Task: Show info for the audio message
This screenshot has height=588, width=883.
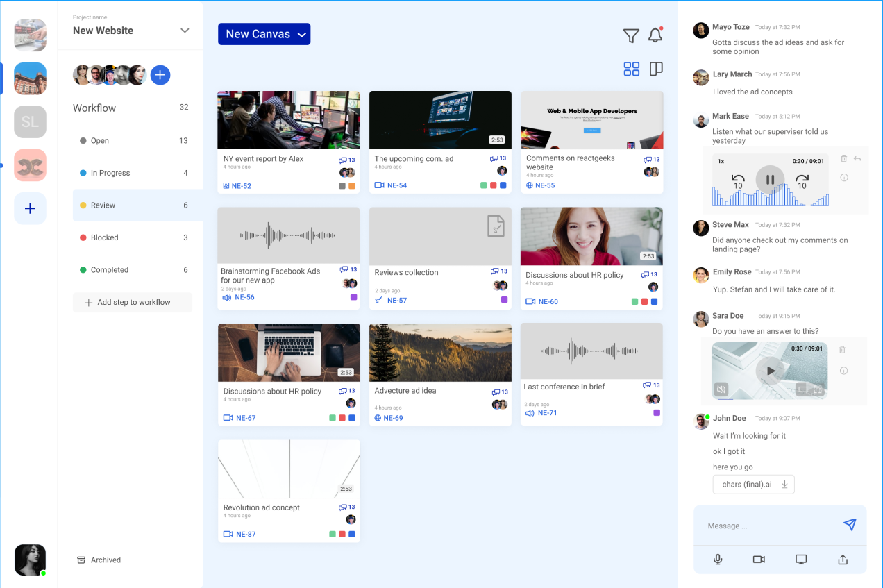Action: (844, 178)
